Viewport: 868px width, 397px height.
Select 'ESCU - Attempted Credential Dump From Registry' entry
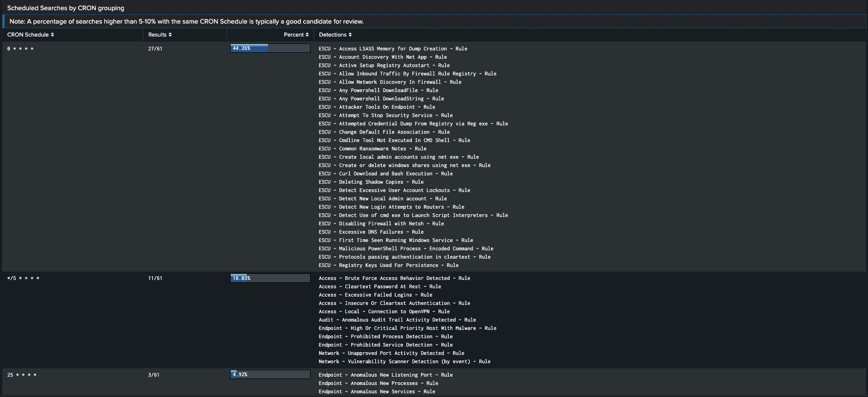(x=413, y=124)
